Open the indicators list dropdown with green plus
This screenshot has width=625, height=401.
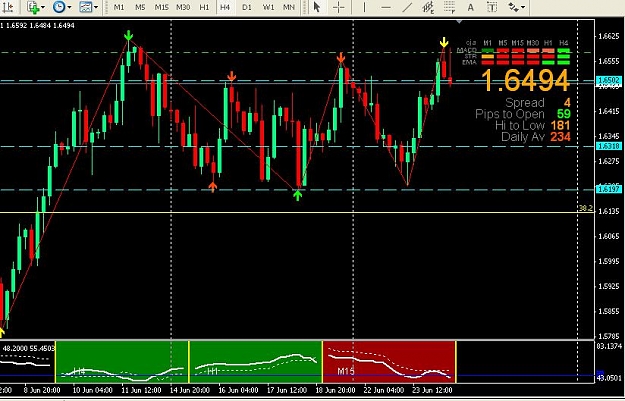pos(35,7)
